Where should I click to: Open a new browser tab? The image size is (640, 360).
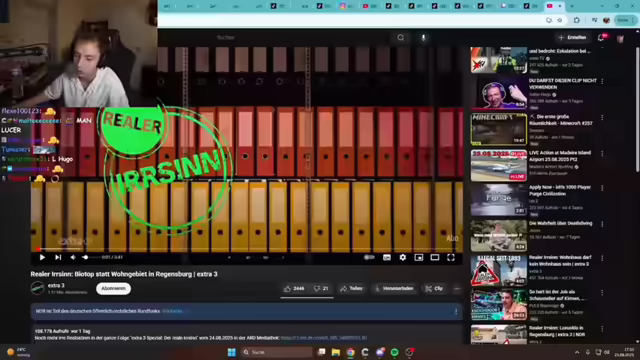(572, 6)
